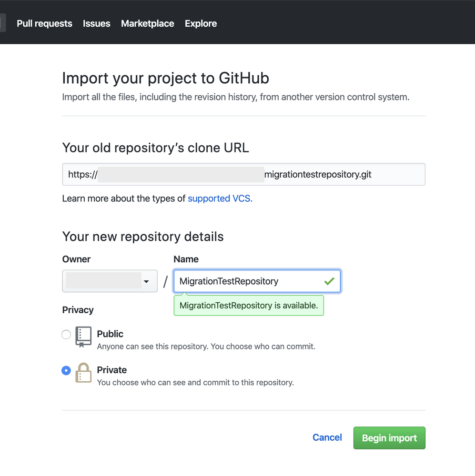Click the old repository clone URL field

243,174
